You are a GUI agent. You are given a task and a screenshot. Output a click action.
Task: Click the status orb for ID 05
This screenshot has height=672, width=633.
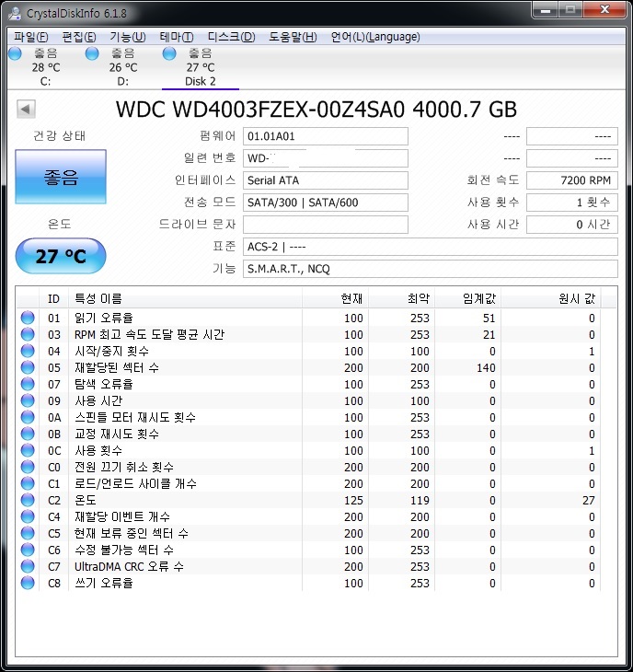(x=28, y=367)
